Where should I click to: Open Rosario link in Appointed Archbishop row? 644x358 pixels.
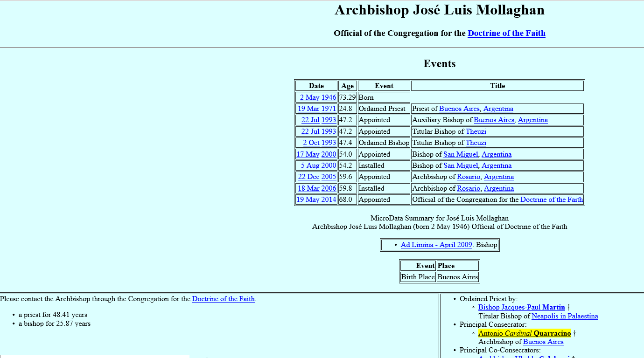tap(469, 177)
